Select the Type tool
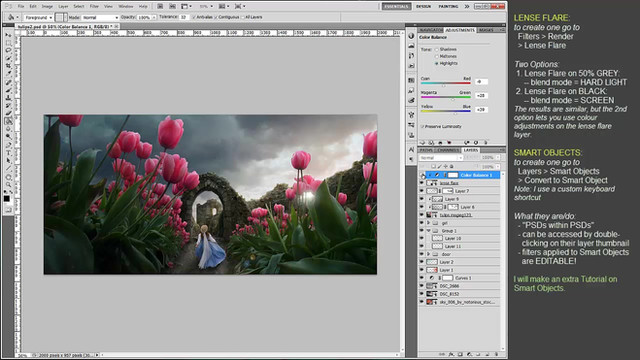This screenshot has height=360, width=640. [8, 153]
